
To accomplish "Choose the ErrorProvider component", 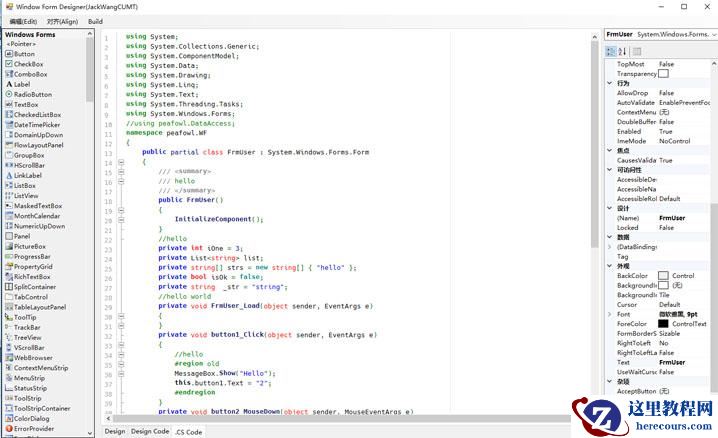I will 29,429.
